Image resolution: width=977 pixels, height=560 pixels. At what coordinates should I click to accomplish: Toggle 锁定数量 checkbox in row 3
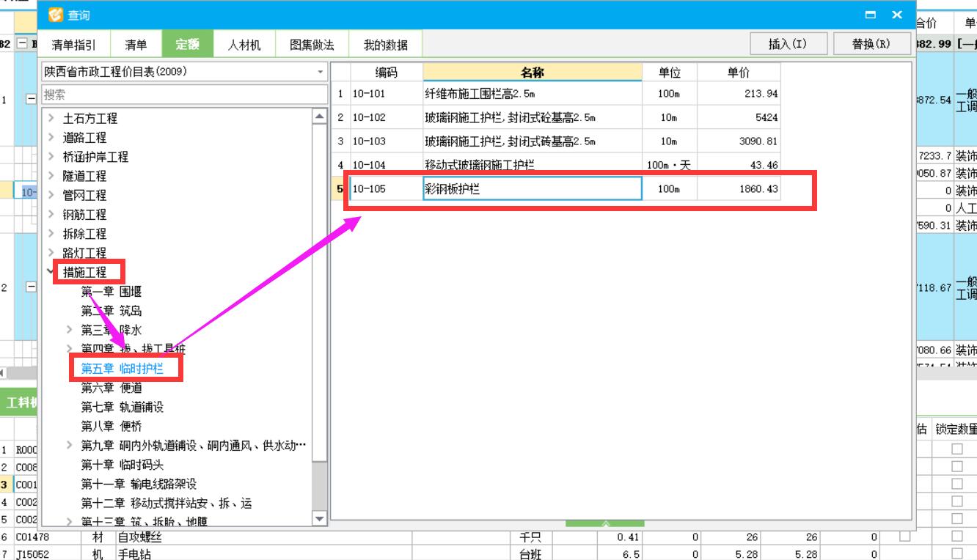point(957,484)
